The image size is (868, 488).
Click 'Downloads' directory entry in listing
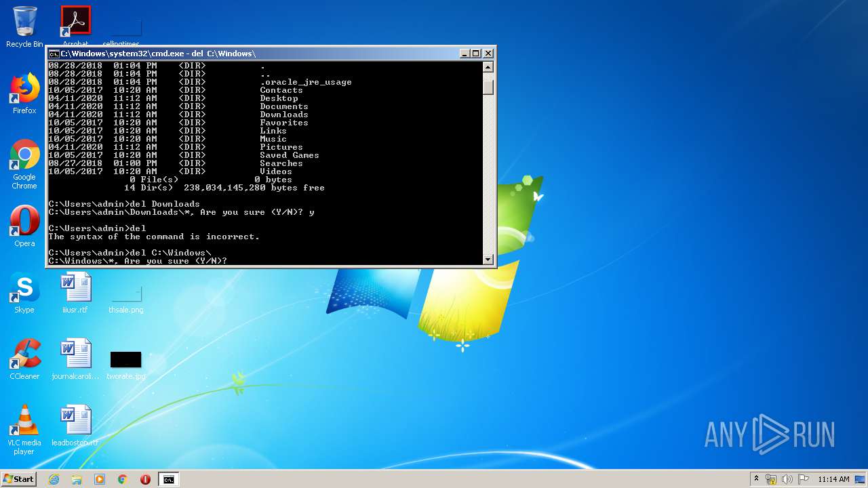284,115
